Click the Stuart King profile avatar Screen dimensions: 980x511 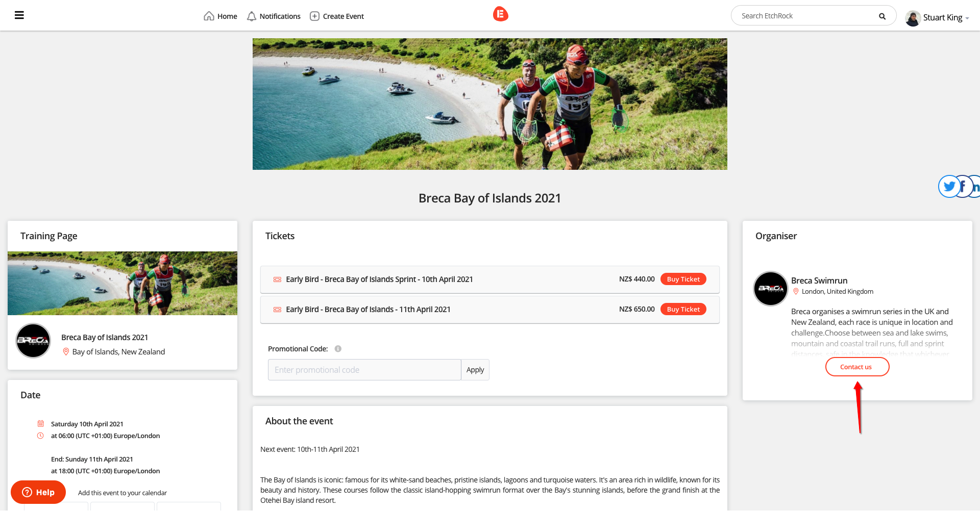pos(913,18)
